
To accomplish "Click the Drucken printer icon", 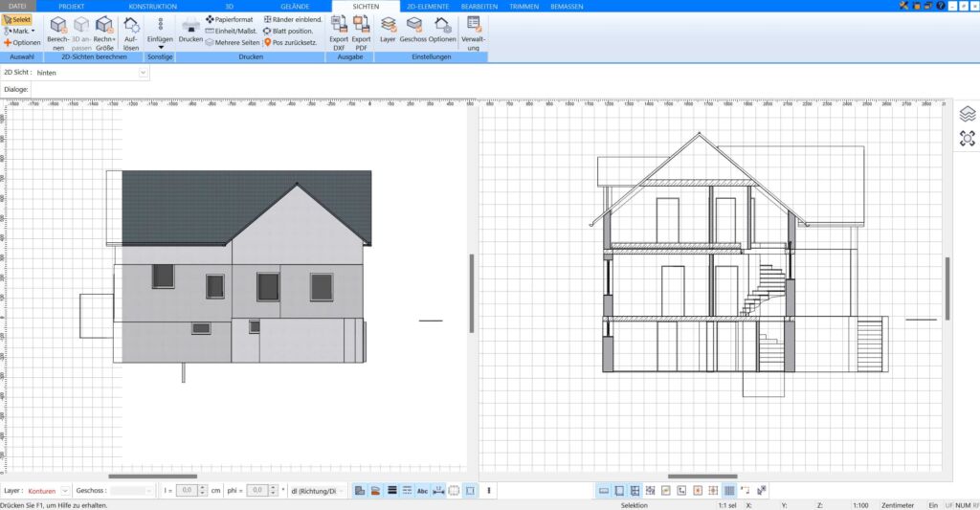I will [190, 26].
